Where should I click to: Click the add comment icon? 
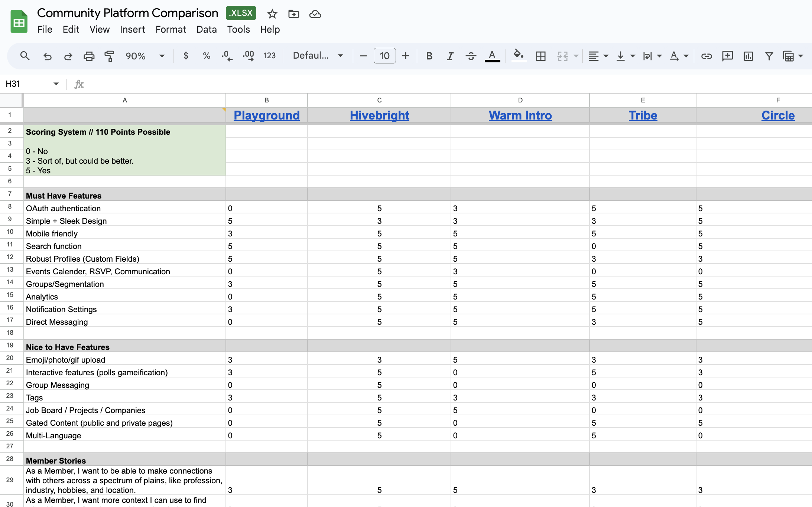(727, 56)
